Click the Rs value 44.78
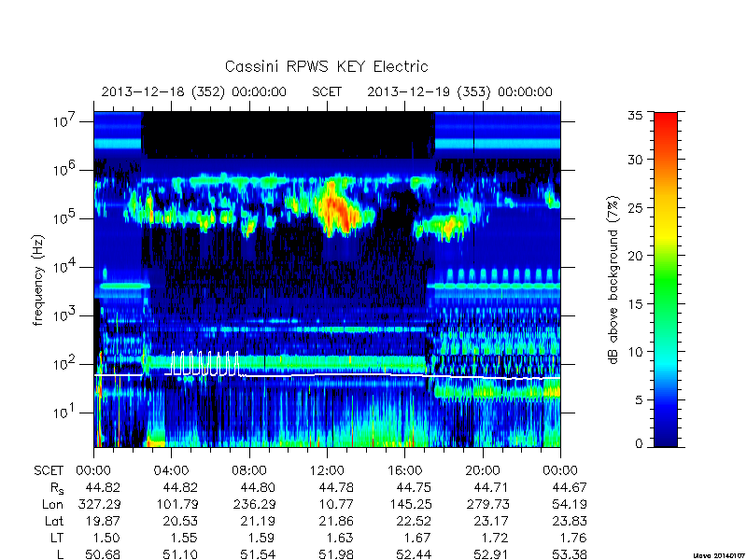 [335, 487]
